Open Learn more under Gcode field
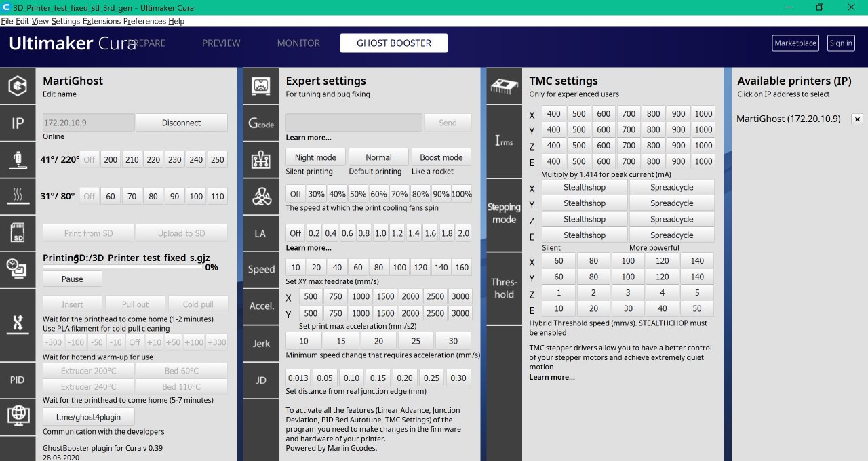Image resolution: width=868 pixels, height=461 pixels. [x=309, y=138]
